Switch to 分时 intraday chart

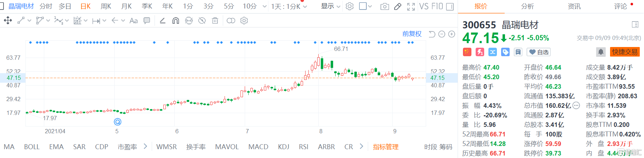[46, 6]
